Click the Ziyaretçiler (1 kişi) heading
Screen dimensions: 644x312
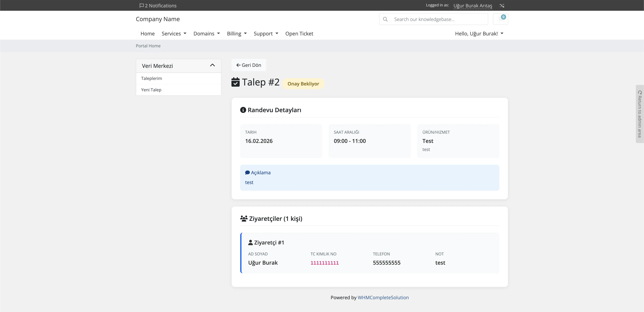(276, 219)
